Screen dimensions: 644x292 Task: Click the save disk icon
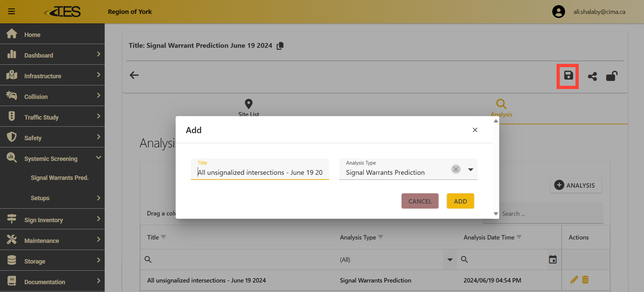(568, 76)
